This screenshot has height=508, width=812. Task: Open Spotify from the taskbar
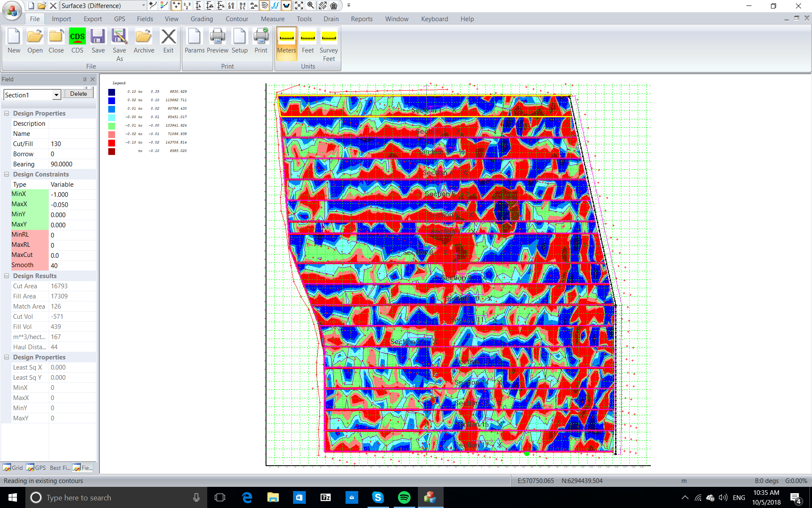[404, 497]
